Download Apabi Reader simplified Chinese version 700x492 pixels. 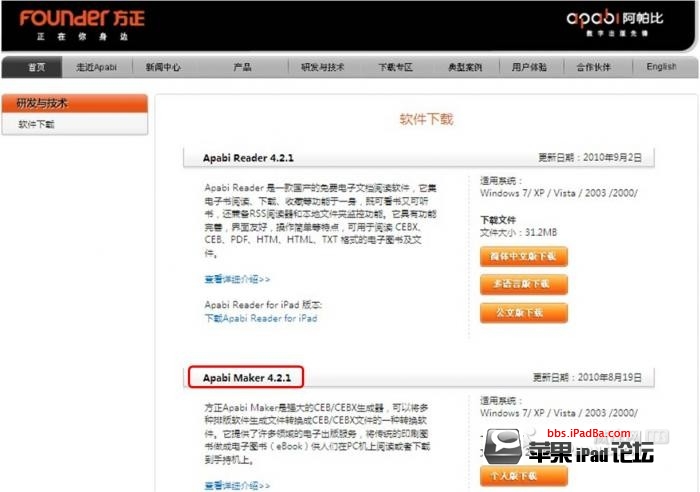click(x=524, y=257)
